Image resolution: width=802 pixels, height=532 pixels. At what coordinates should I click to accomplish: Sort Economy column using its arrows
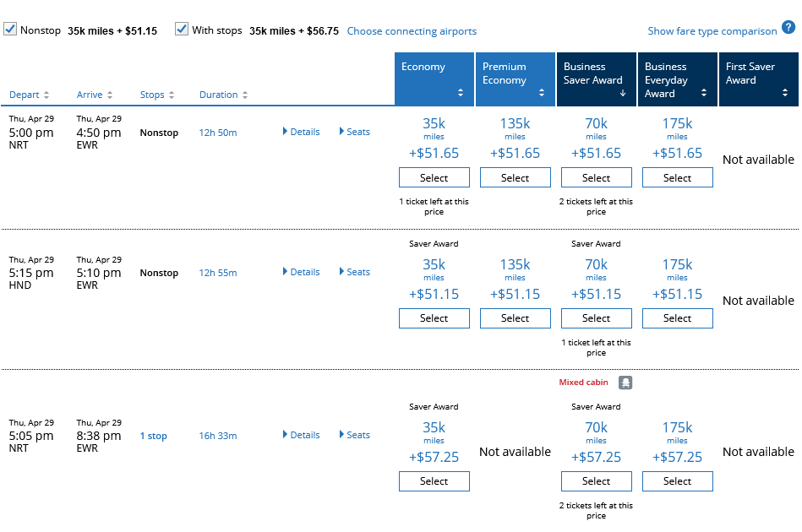(x=461, y=93)
